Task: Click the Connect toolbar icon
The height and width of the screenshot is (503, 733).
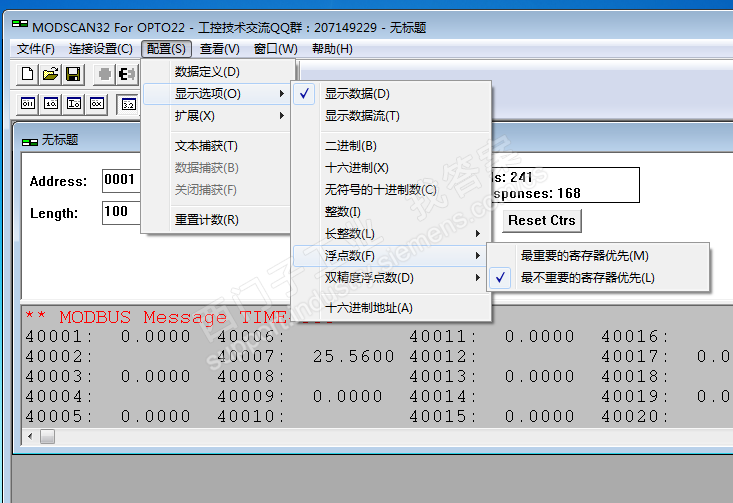Action: pos(105,74)
